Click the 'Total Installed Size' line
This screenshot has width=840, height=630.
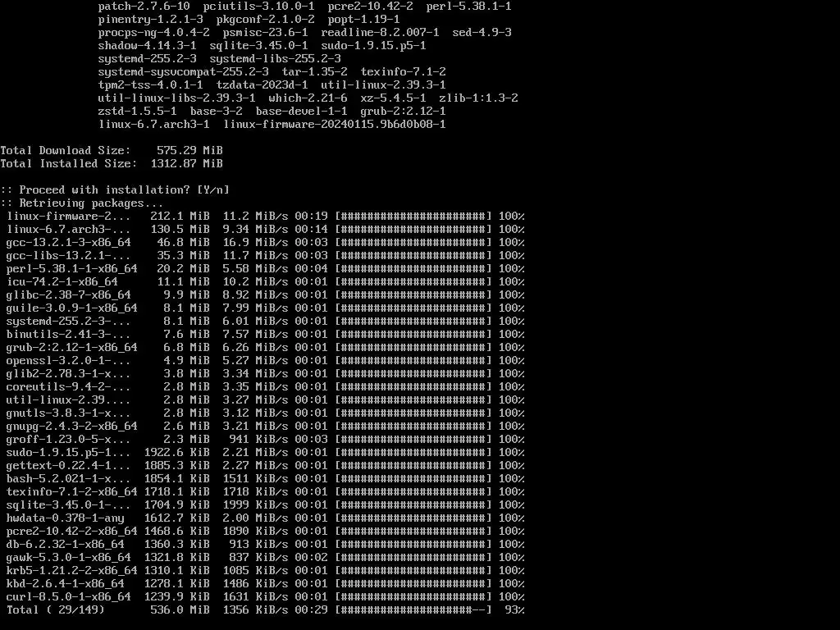(112, 163)
